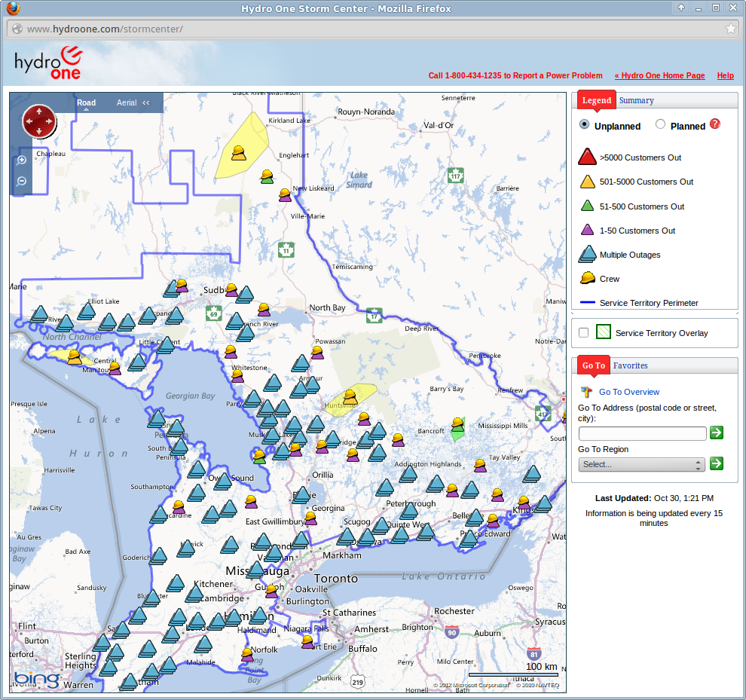Viewport: 746px width, 700px height.
Task: Collapse the map view toolbar chevrons
Action: tap(146, 102)
